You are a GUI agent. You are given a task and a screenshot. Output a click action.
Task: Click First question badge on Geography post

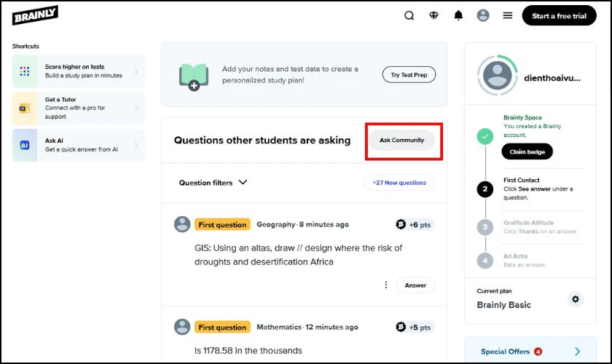[222, 224]
